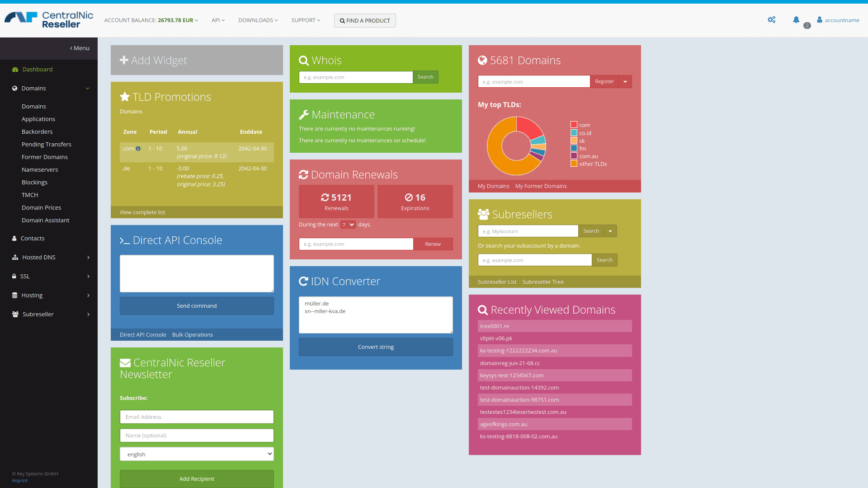868x488 pixels.
Task: Open the SSL section icon in sidebar
Action: 13,276
